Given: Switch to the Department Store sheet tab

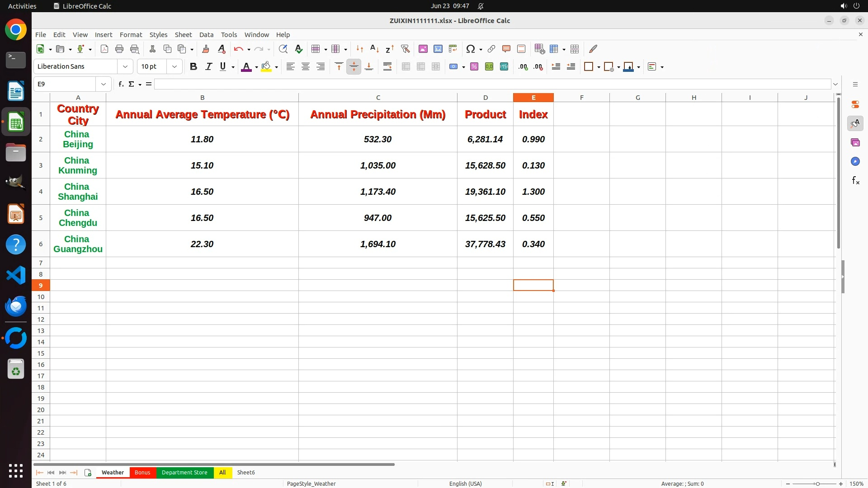Looking at the screenshot, I should coord(184,472).
